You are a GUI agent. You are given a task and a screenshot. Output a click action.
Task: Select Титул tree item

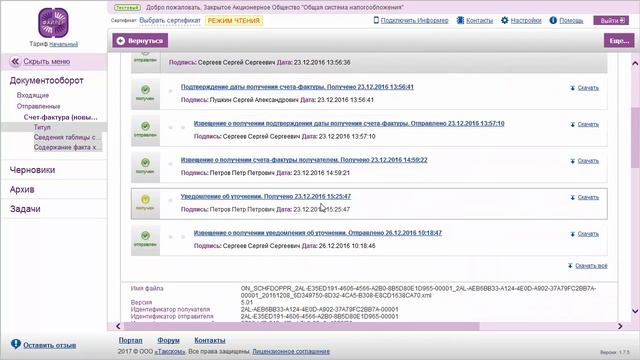(x=42, y=127)
